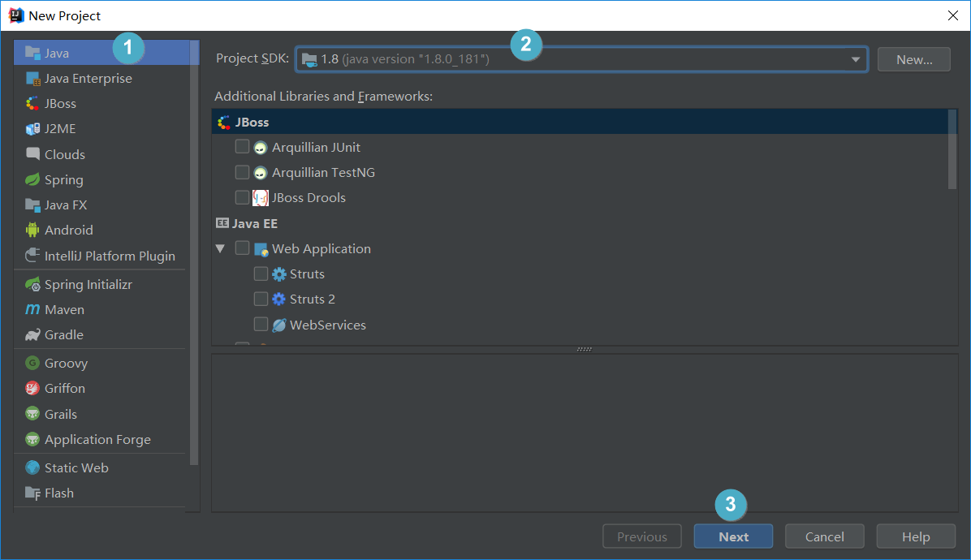This screenshot has width=971, height=560.
Task: Close the New Project dialog
Action: (953, 15)
